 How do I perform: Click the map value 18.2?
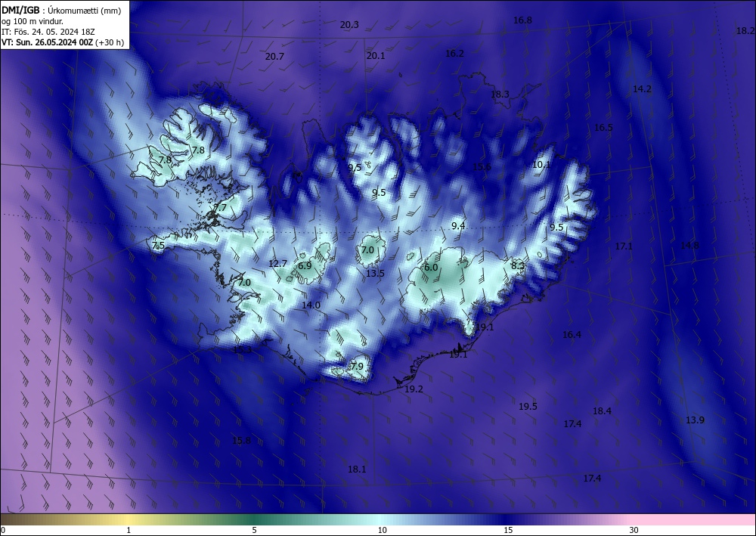tap(745, 31)
